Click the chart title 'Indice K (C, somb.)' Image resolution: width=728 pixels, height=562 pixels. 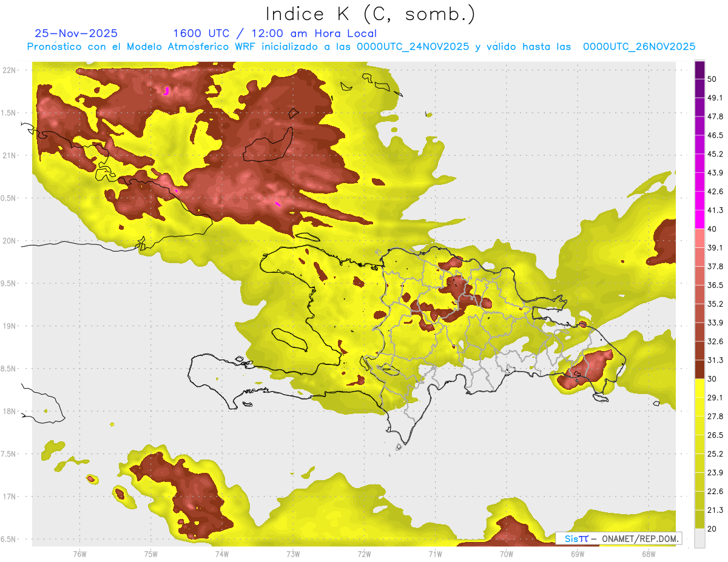tap(370, 15)
